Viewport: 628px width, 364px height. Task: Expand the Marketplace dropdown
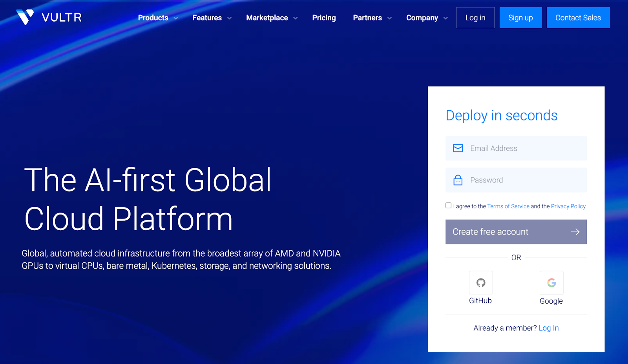pyautogui.click(x=267, y=18)
